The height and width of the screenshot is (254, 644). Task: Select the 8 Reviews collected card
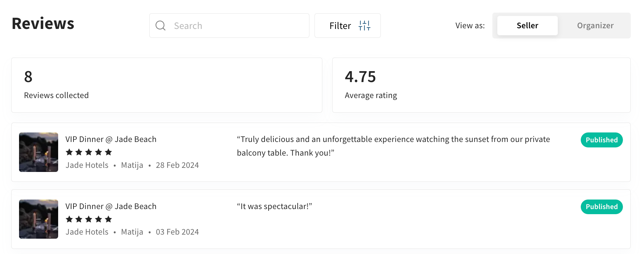(167, 85)
